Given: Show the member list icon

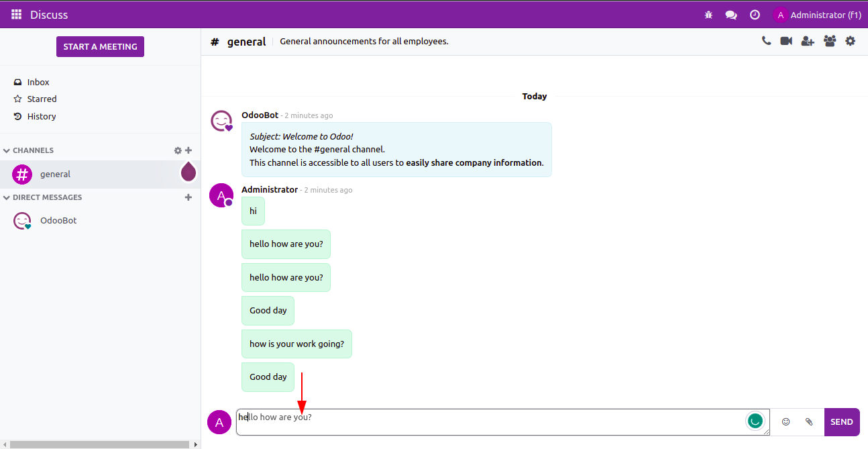Looking at the screenshot, I should [x=830, y=41].
